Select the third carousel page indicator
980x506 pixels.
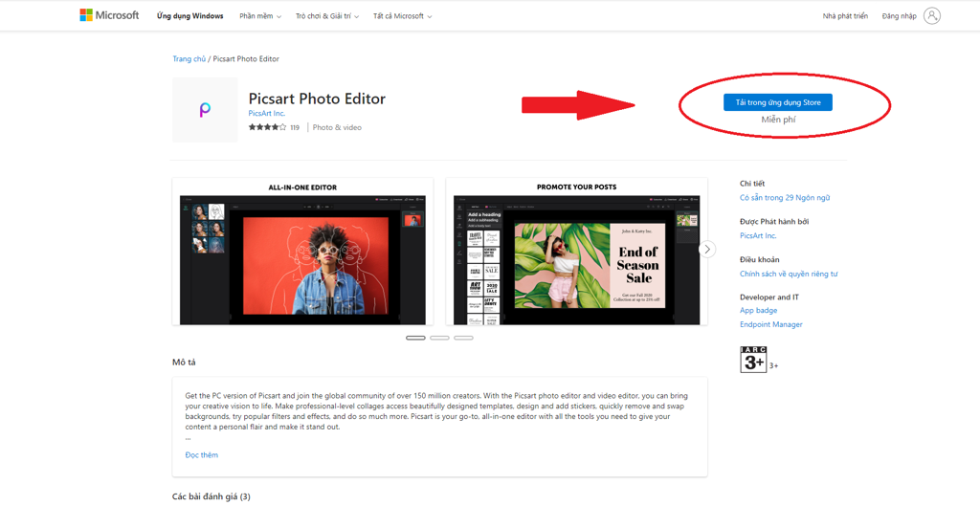[x=463, y=338]
